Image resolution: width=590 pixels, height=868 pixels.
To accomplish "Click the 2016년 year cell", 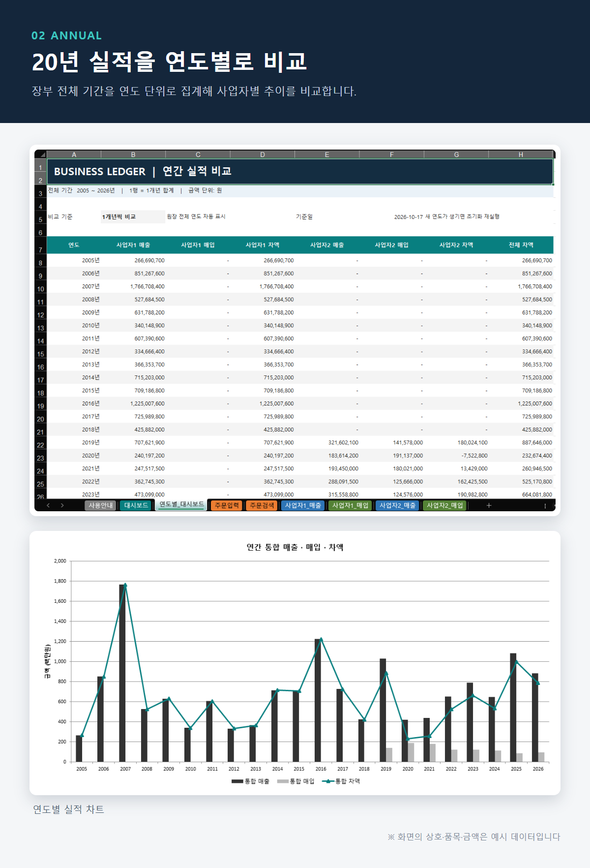I will point(74,403).
